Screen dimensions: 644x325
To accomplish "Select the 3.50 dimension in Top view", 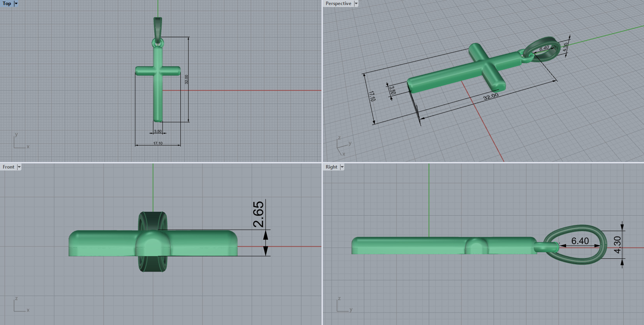I will coord(158,132).
